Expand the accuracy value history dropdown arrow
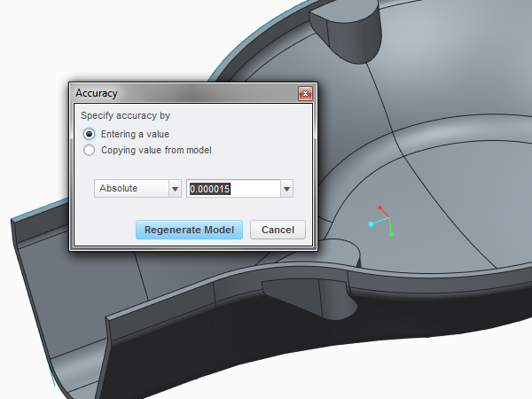Viewport: 532px width, 399px height. (286, 189)
